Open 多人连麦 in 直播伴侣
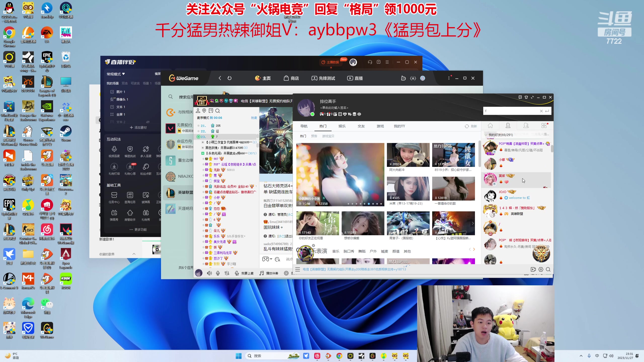This screenshot has height=362, width=644. click(146, 152)
